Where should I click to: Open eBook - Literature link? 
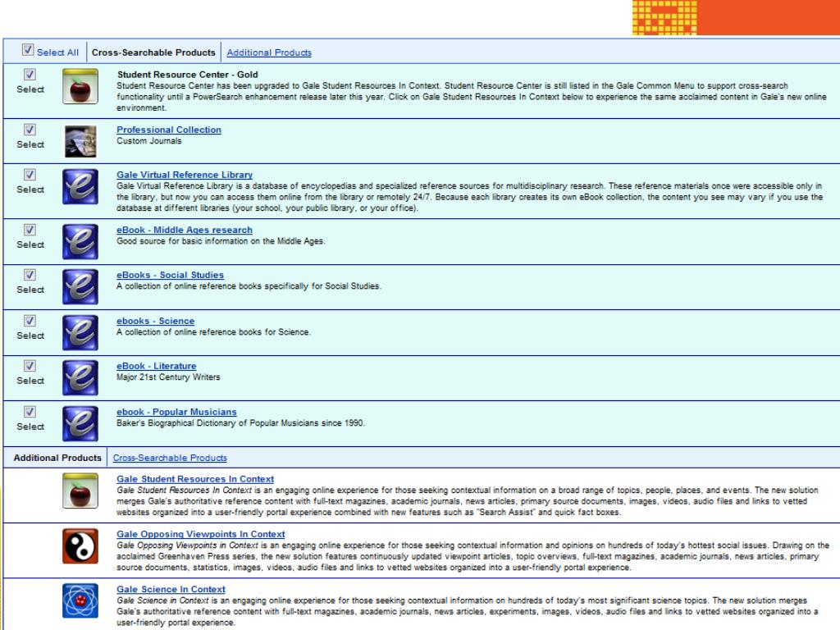point(157,366)
